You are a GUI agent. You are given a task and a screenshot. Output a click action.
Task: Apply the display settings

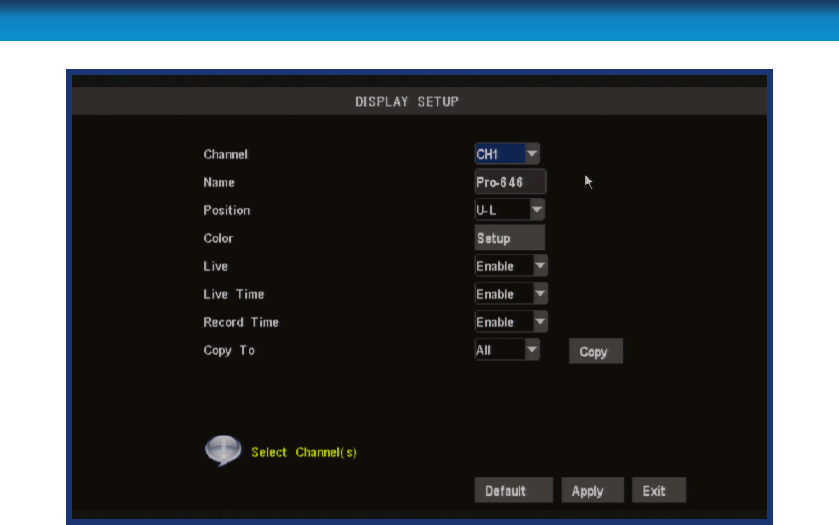[x=592, y=490]
